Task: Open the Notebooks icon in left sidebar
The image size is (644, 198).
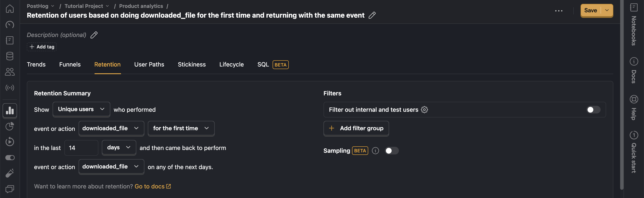Action: coord(10,40)
